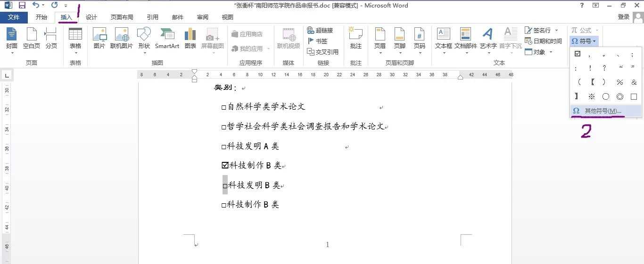Open the Customize Quick Access Toolbar dropdown

[x=66, y=6]
